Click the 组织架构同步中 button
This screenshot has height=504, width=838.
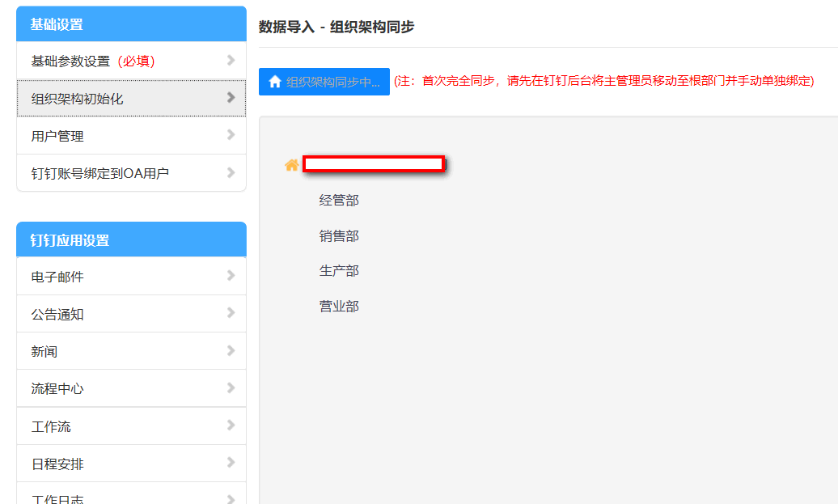pos(324,82)
